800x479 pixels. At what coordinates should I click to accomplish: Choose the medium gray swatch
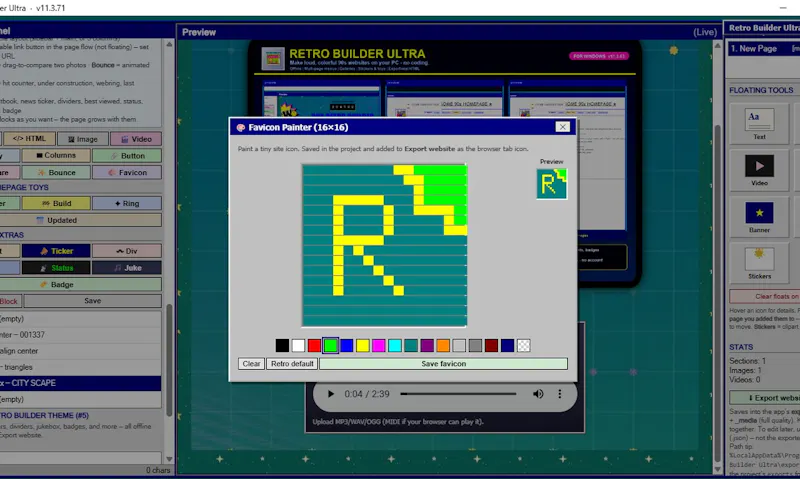tap(475, 345)
